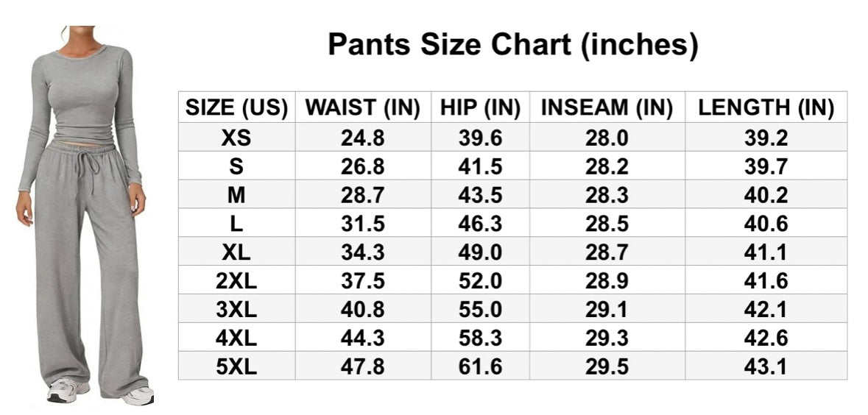
Task: Select the "SIZE (US)" column header
Action: [x=236, y=108]
